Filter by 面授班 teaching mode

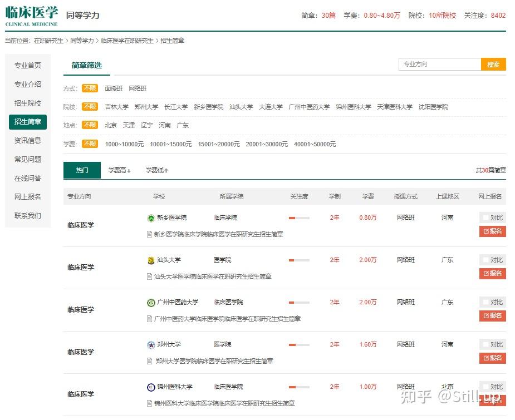pyautogui.click(x=114, y=88)
